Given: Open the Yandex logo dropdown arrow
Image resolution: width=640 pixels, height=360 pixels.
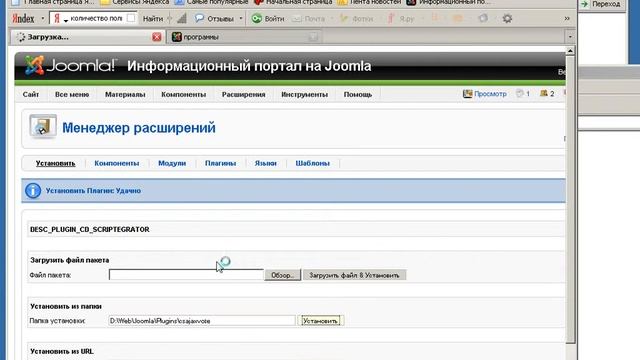Looking at the screenshot, I should tap(42, 18).
